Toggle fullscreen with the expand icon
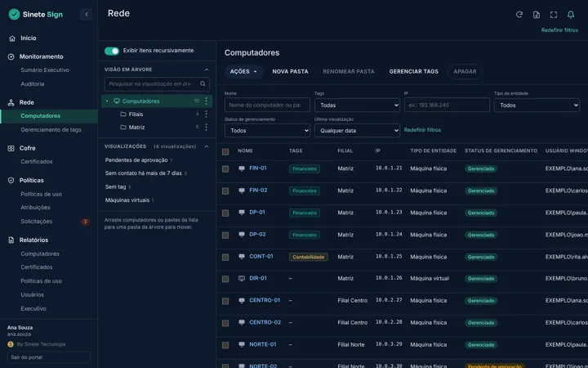Viewport: 588px width, 368px height. coord(554,14)
